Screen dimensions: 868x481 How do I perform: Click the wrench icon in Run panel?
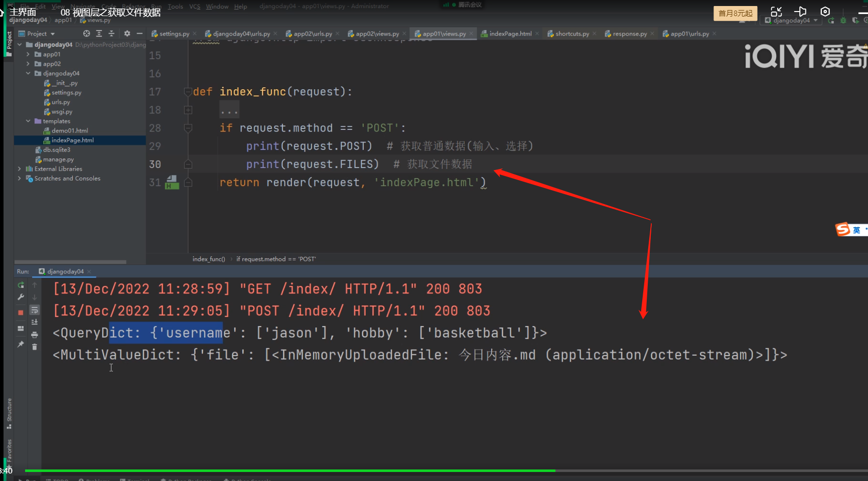point(21,297)
